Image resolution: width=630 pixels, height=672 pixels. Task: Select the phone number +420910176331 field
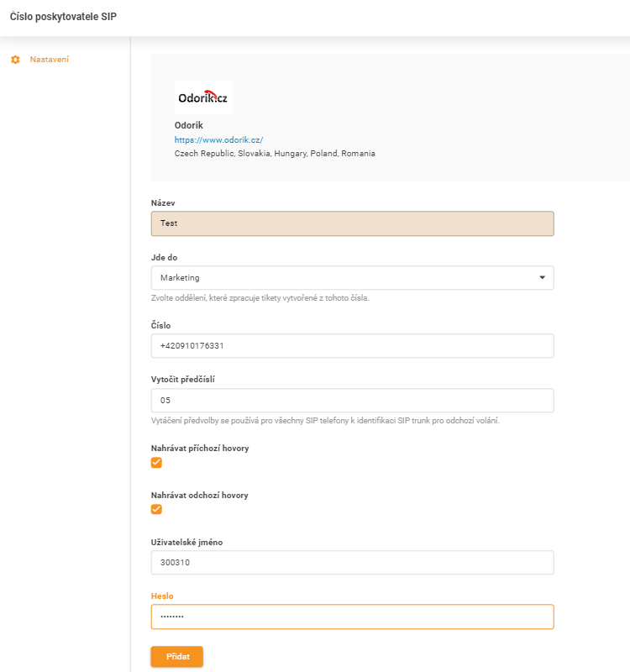[x=353, y=345]
